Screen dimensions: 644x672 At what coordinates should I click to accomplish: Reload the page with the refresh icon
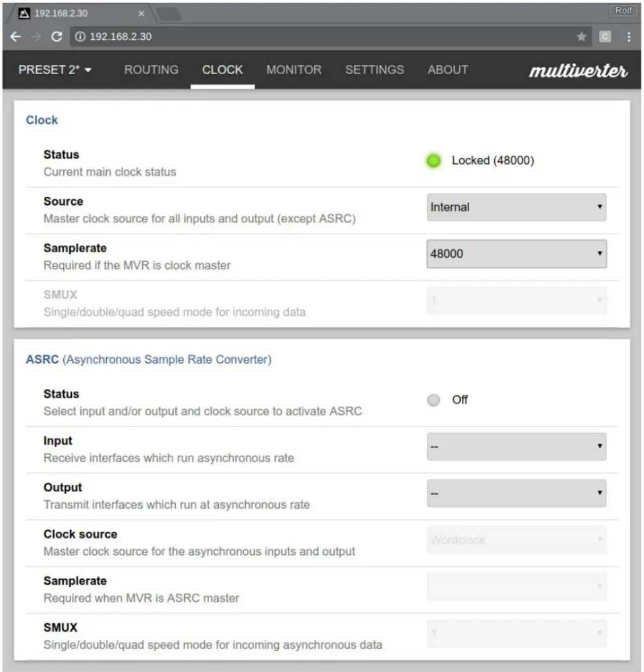[57, 36]
